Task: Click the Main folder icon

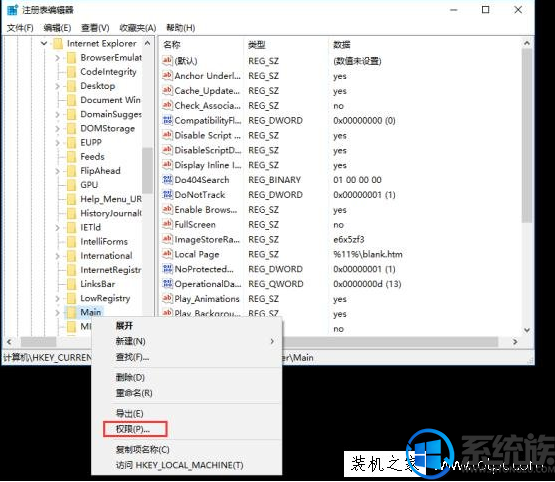Action: coord(71,312)
